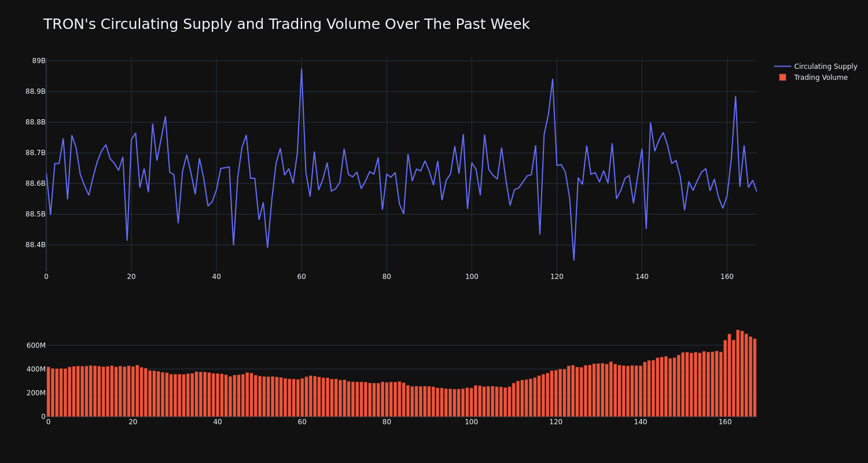Viewport: 868px width, 463px height.
Task: Click the blue Circulating Supply legend line
Action: tap(782, 67)
